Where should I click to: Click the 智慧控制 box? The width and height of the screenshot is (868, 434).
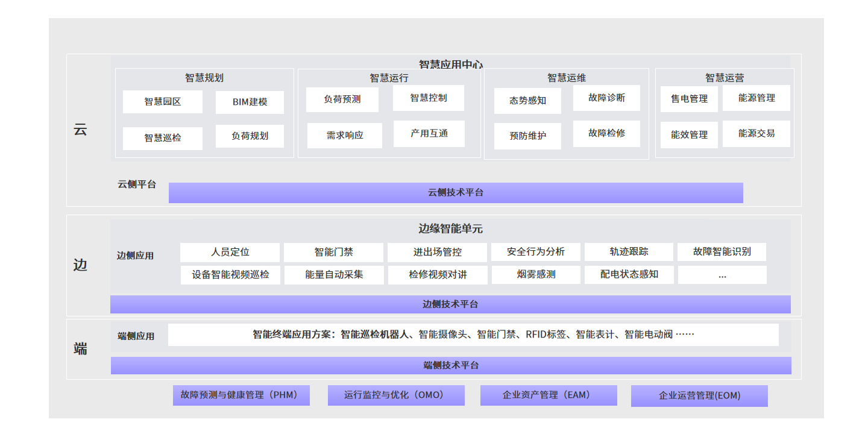click(428, 98)
